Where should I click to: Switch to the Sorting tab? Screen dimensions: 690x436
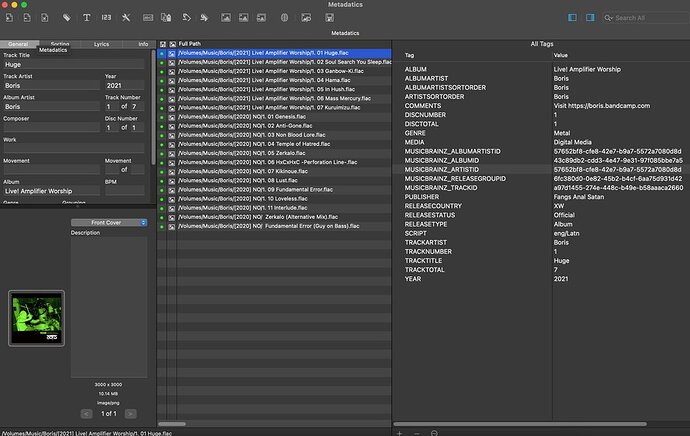pos(60,44)
